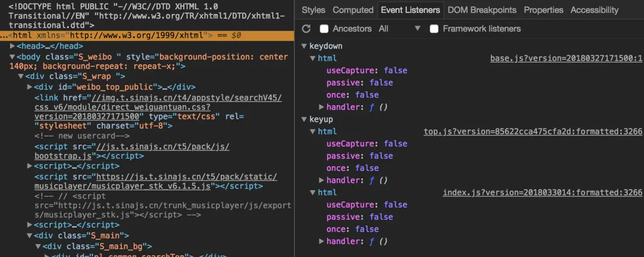644x257 pixels.
Task: Collapse the div class S_main_bg node
Action: point(38,247)
